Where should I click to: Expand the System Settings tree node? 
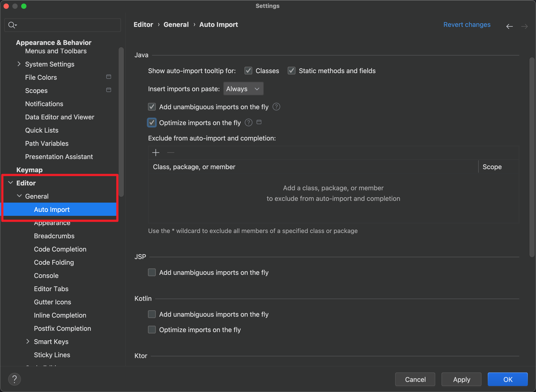19,64
